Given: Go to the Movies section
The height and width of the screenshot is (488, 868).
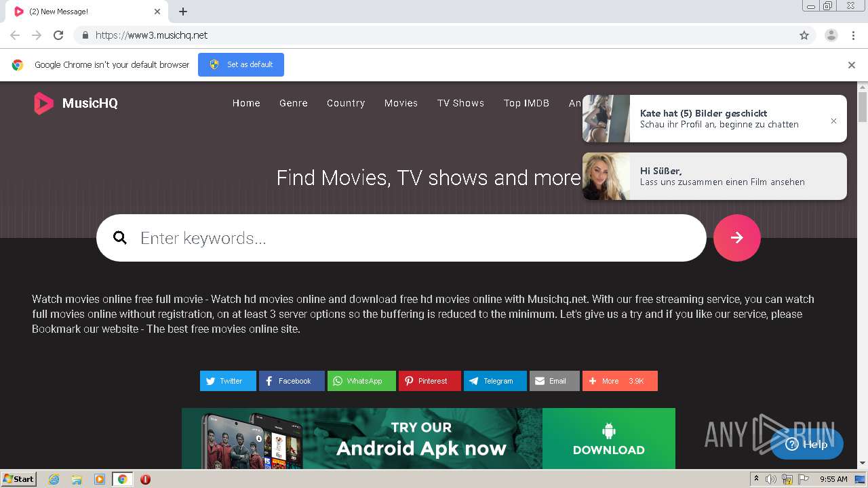Looking at the screenshot, I should point(401,103).
